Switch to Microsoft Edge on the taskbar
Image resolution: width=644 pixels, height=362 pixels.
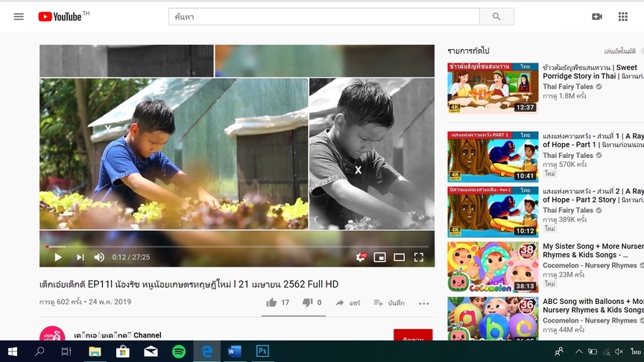point(206,352)
